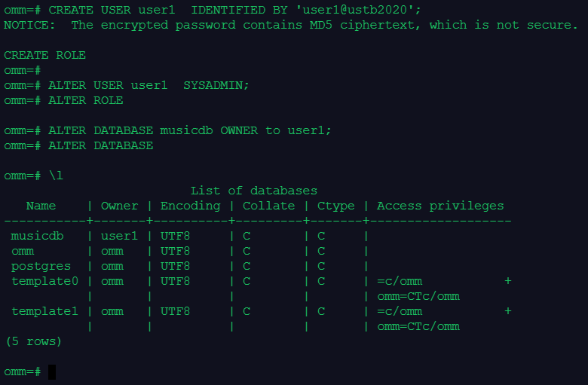Click the Collate column header
588x385 pixels.
[268, 206]
